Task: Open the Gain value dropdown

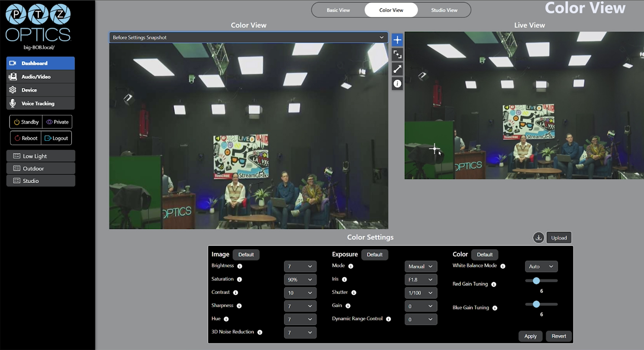Action: point(421,306)
